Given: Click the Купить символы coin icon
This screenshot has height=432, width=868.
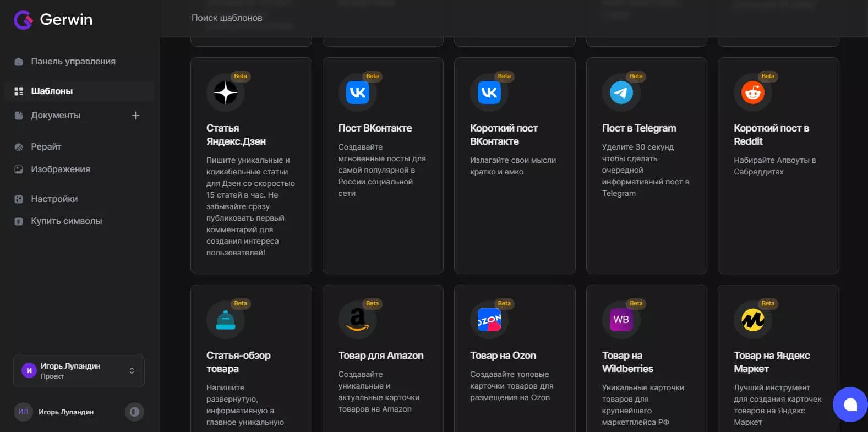Looking at the screenshot, I should click(19, 221).
